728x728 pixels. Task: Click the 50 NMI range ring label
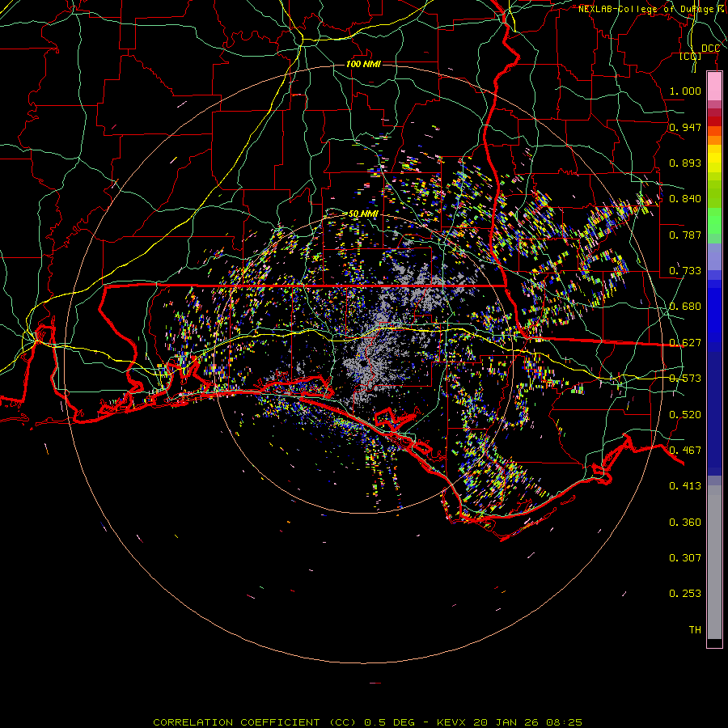click(x=363, y=214)
